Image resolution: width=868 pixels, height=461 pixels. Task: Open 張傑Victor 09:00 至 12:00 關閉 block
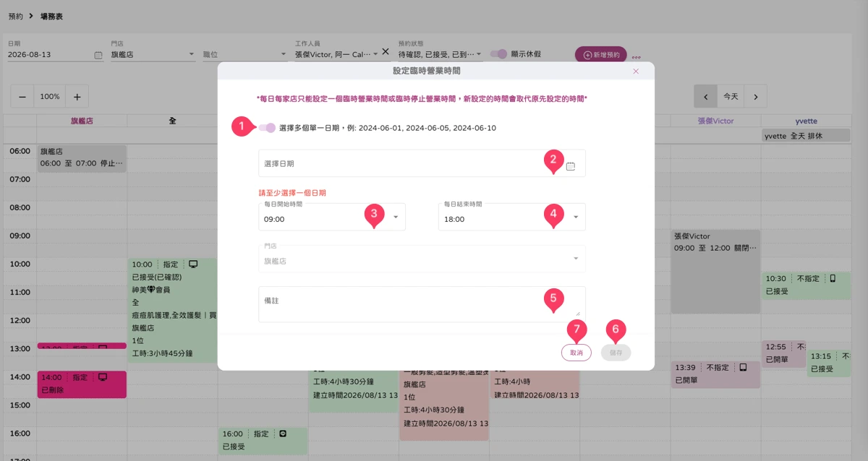pyautogui.click(x=715, y=272)
